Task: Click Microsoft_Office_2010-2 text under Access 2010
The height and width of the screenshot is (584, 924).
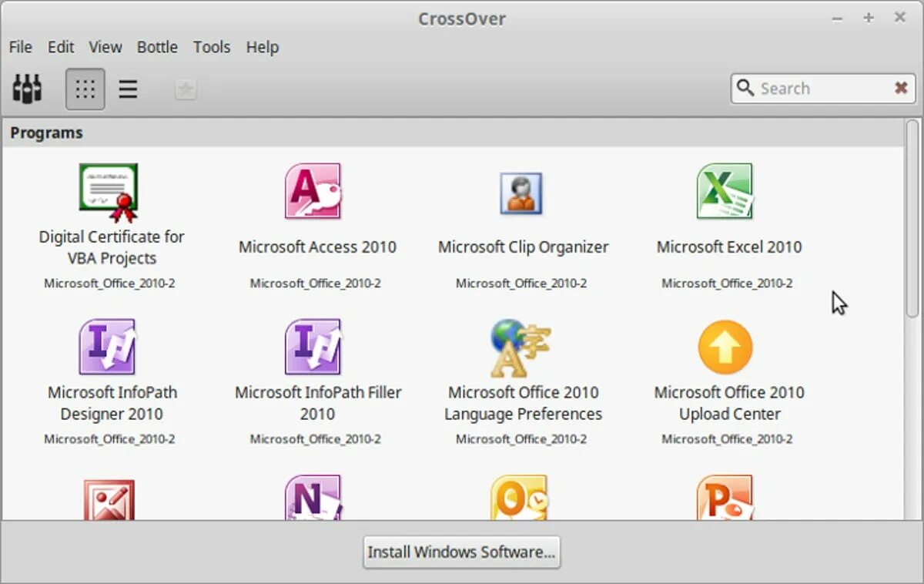Action: click(x=316, y=284)
